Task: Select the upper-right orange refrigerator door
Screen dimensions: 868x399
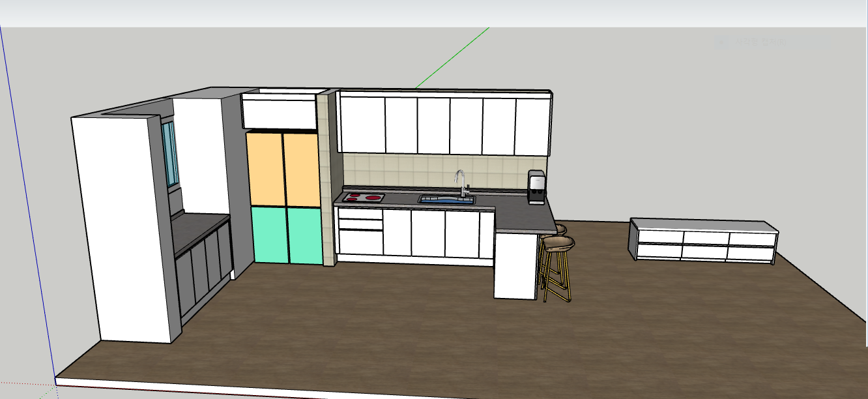Action: 301,170
